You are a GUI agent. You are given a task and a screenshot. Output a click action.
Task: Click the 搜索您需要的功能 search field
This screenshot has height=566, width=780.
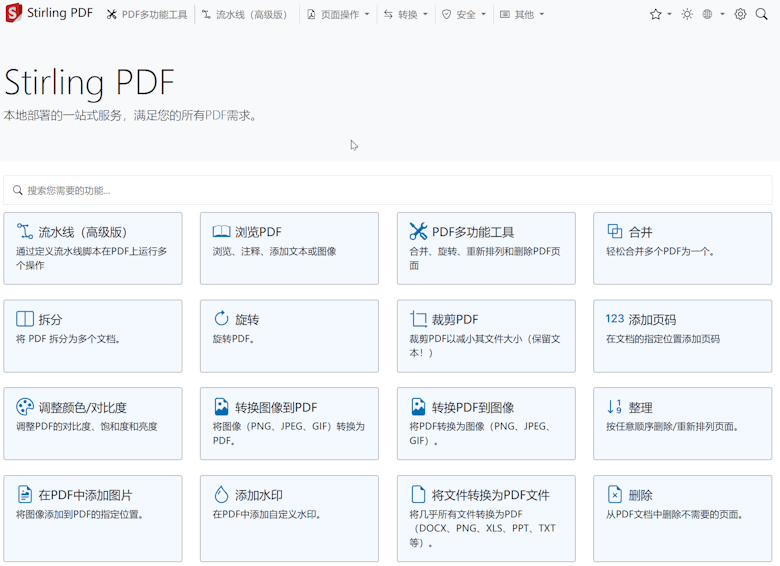coord(388,190)
